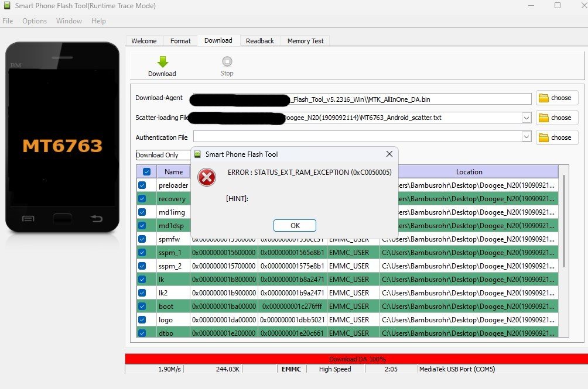588x389 pixels.
Task: Click the Stop icon in the toolbar
Action: [x=227, y=61]
